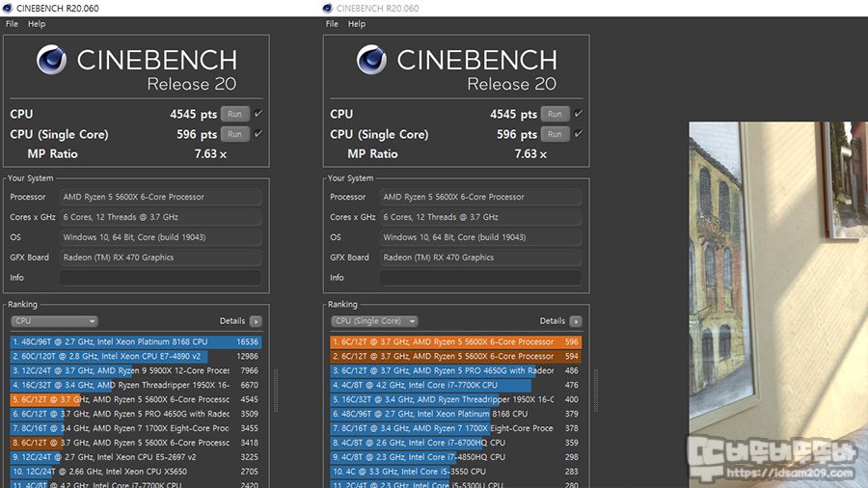Select single core row Xeon Platinum 8168 score 379
The image size is (868, 488).
click(x=455, y=414)
